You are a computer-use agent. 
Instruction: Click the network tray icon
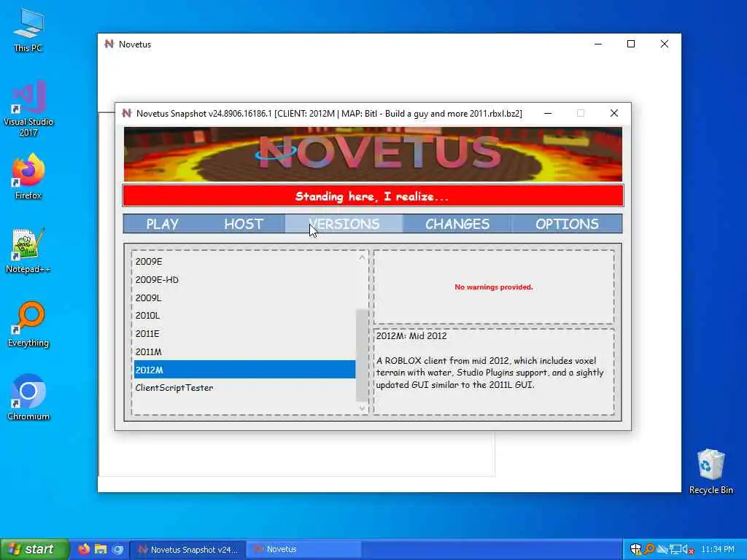tap(676, 550)
